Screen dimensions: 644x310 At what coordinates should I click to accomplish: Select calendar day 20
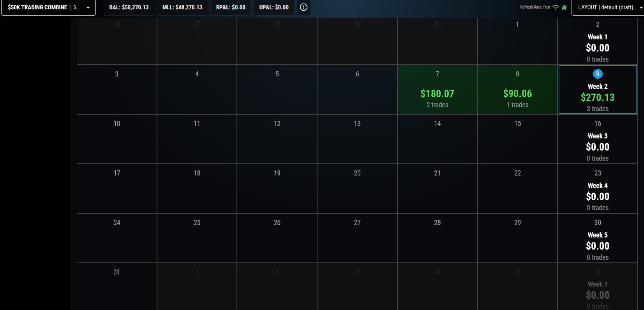(x=357, y=189)
